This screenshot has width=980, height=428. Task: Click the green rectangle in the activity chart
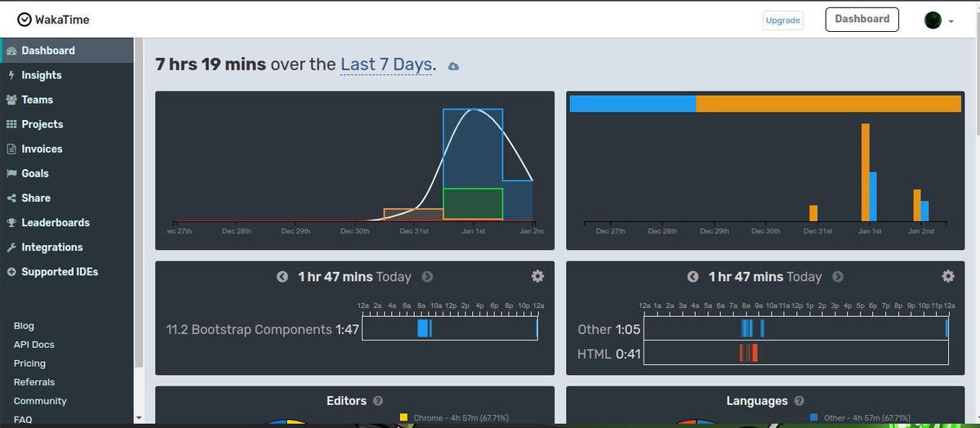pos(473,203)
